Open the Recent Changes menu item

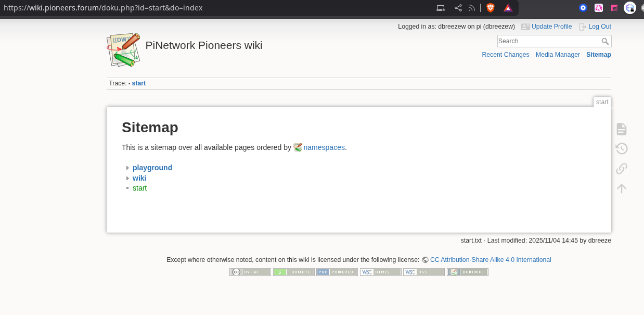point(505,55)
